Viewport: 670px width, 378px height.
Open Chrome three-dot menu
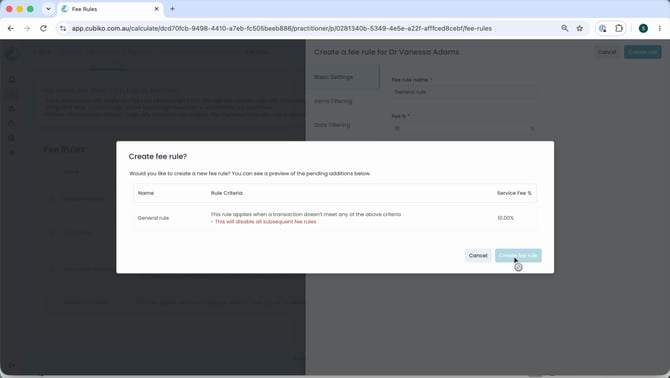pyautogui.click(x=659, y=28)
